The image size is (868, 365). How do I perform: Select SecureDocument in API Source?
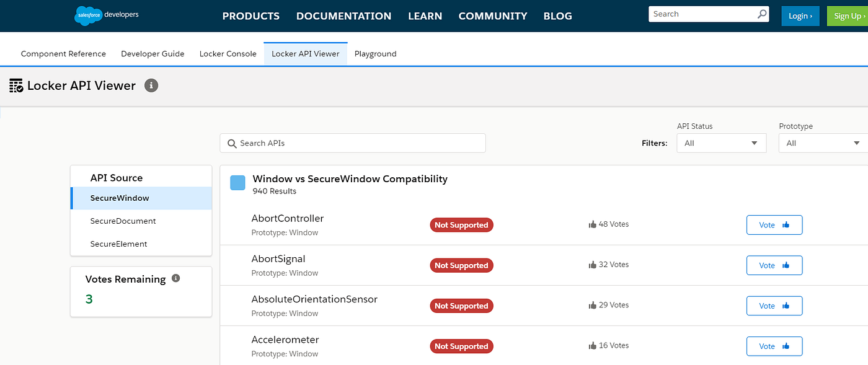point(141,221)
